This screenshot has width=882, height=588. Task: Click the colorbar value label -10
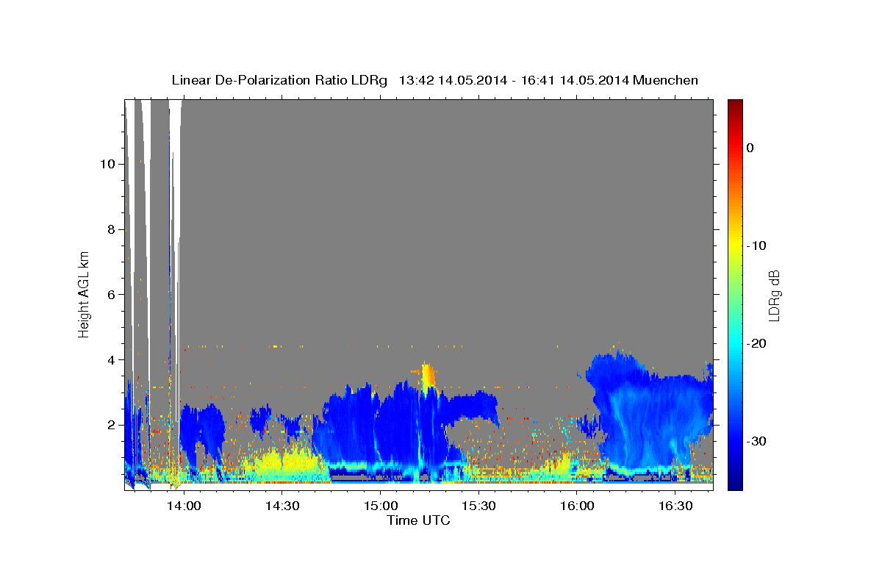757,245
